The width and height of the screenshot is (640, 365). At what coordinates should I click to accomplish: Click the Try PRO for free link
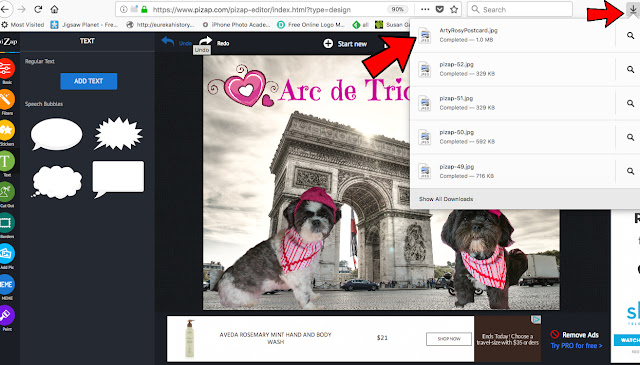(576, 345)
